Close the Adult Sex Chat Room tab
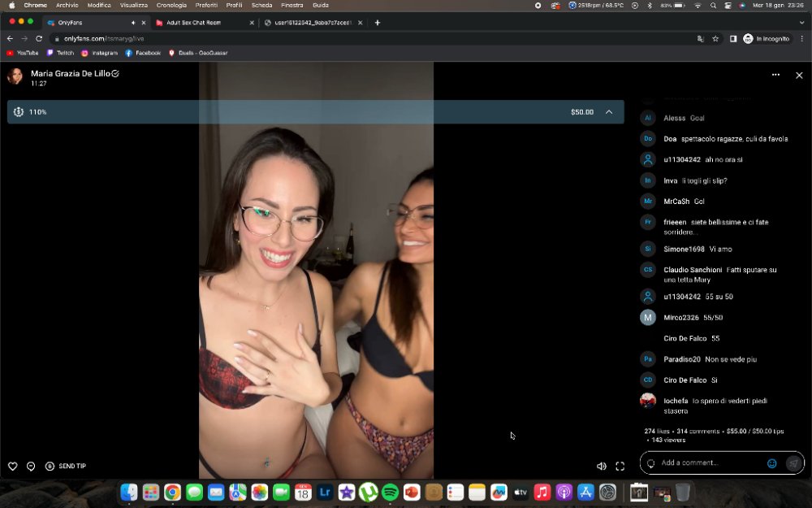The image size is (812, 508). [x=252, y=23]
